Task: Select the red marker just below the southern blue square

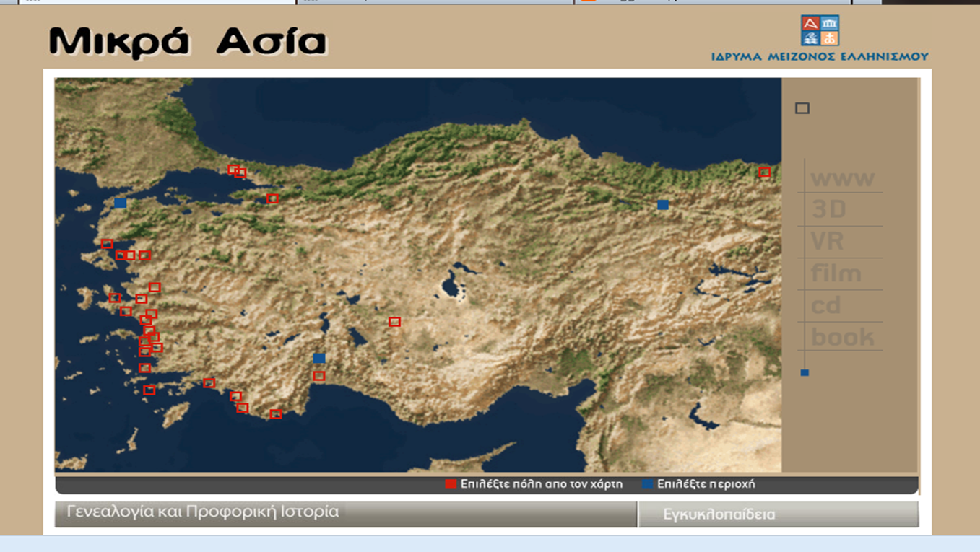Action: click(x=319, y=376)
